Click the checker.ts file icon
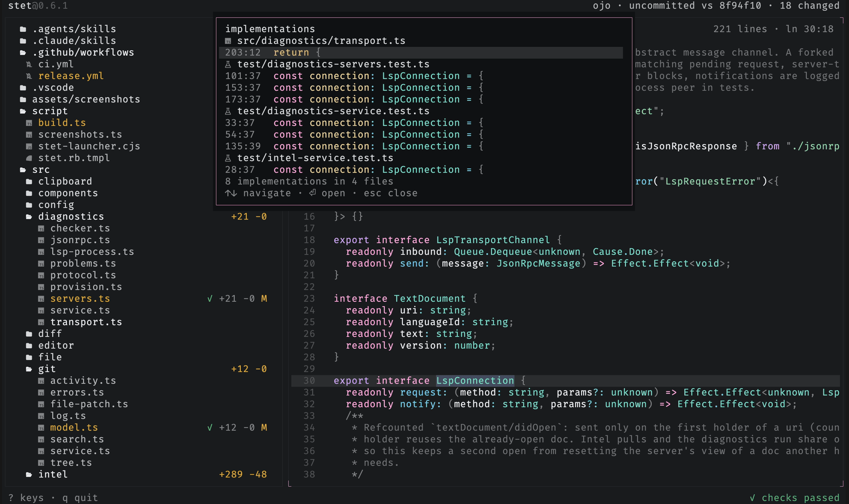The width and height of the screenshot is (849, 504). pyautogui.click(x=41, y=228)
